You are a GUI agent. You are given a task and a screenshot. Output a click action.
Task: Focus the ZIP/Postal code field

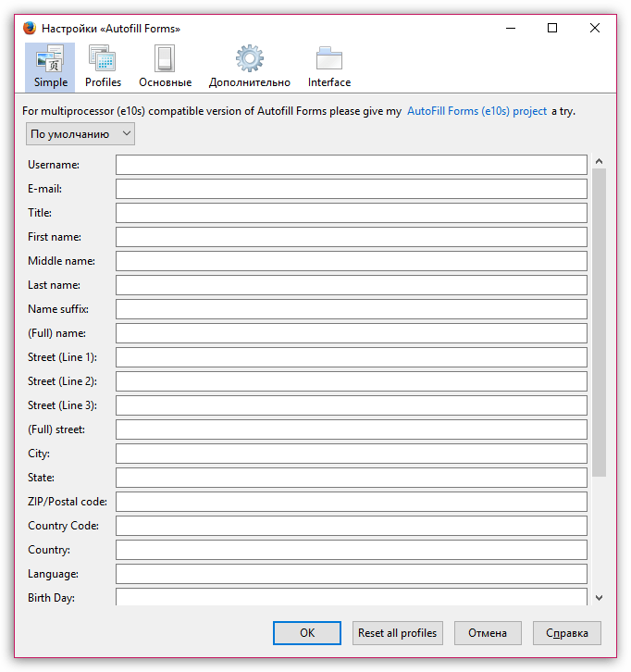351,502
